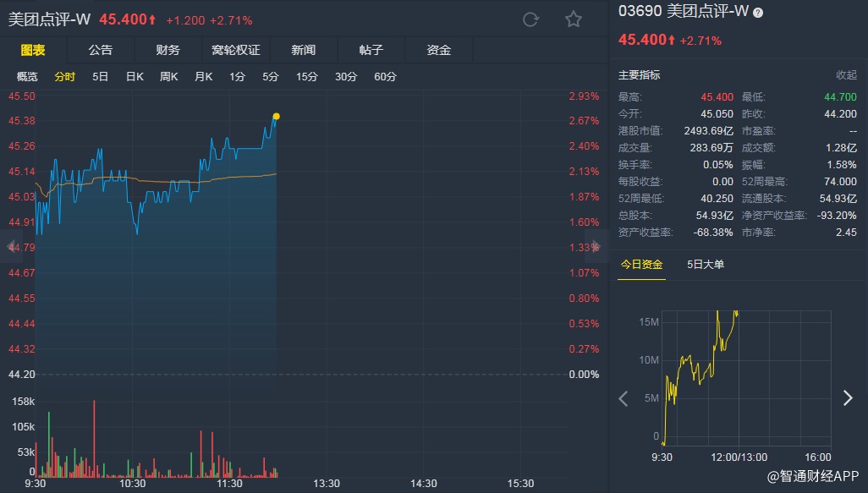Click the help icon beside 03690 美团点评-W
868x493 pixels.
(758, 13)
